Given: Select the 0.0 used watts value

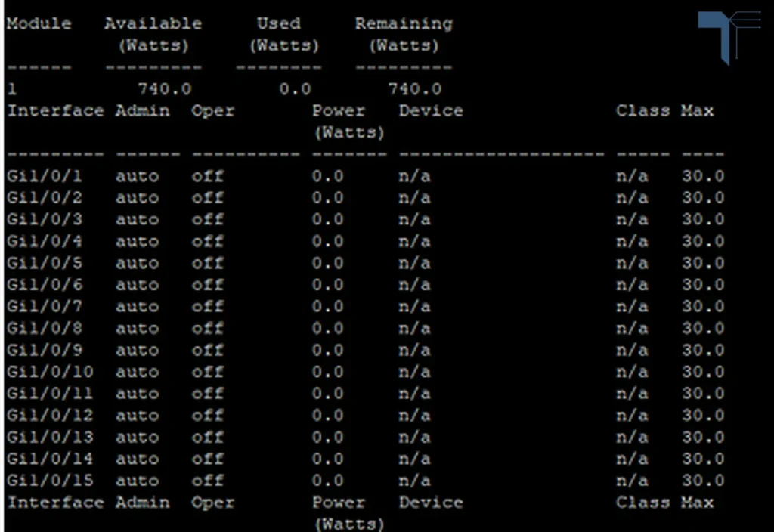Looking at the screenshot, I should click(x=296, y=89).
